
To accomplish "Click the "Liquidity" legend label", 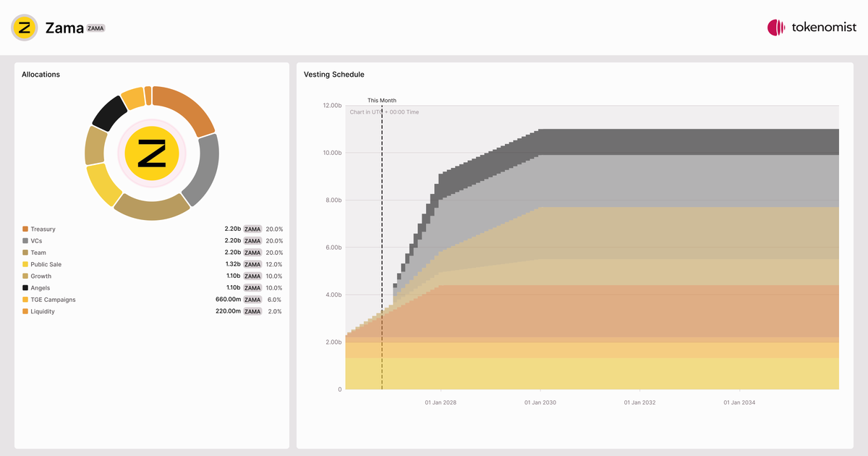I will [x=43, y=311].
